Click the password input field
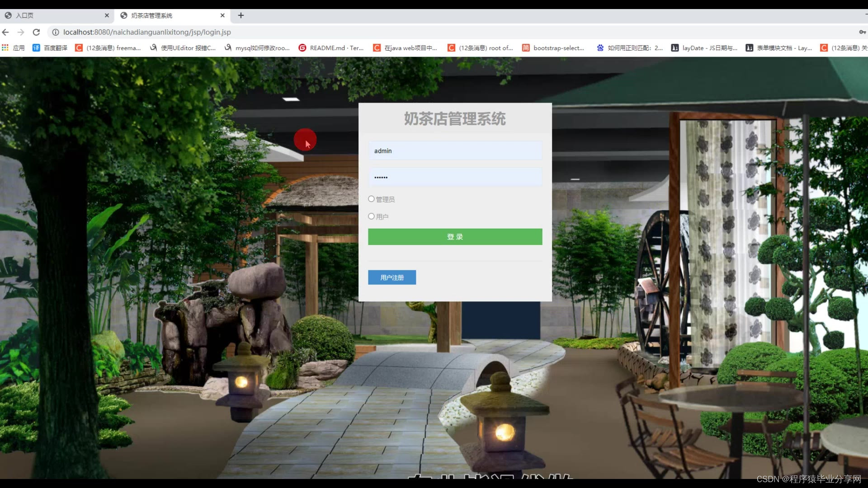 (x=455, y=177)
